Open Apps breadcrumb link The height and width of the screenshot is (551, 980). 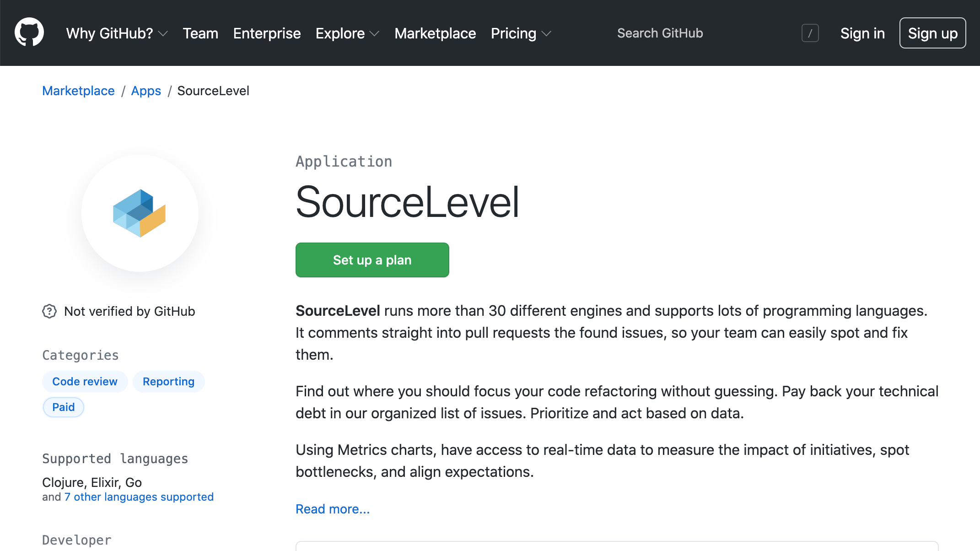(146, 91)
